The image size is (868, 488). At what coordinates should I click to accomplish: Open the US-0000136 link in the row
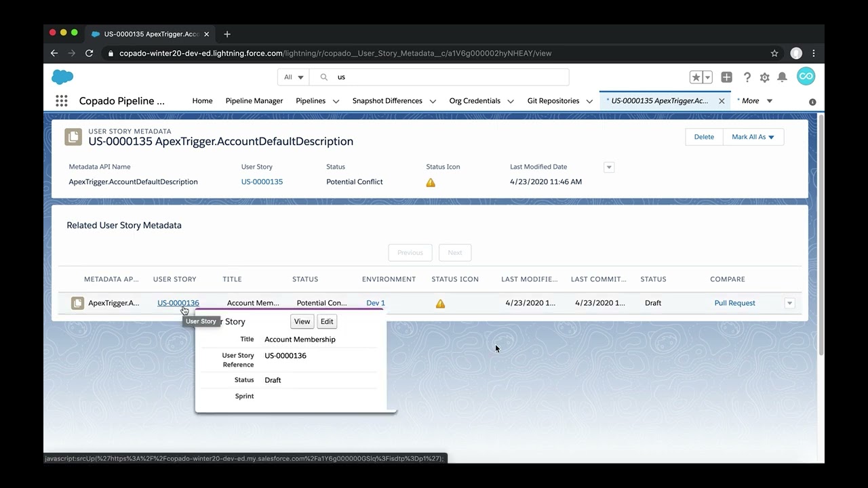(178, 303)
